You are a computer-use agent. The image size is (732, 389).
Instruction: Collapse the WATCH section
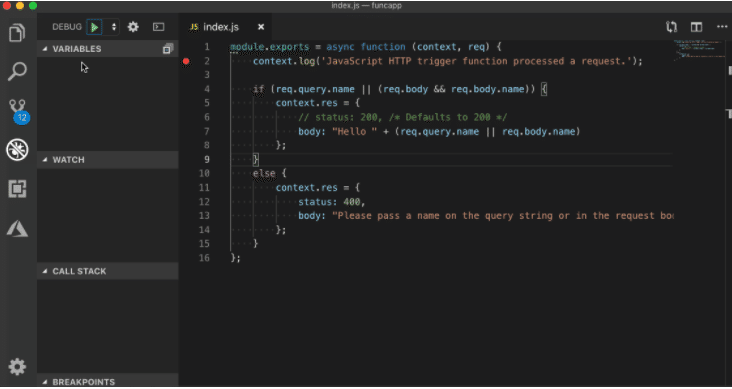tap(107, 160)
